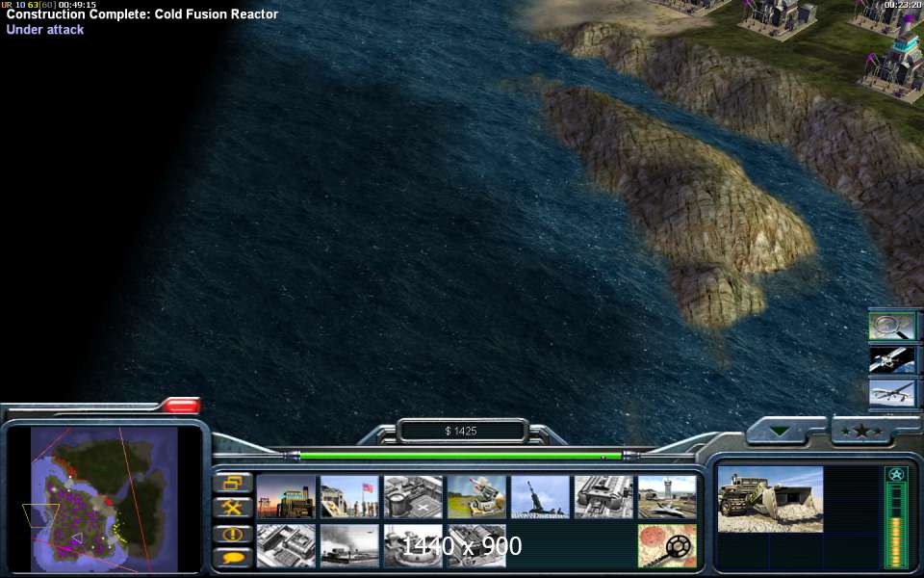Click the Construction Complete message text

[142, 14]
